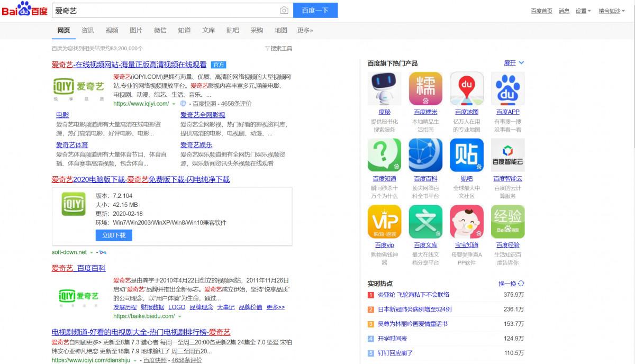
Task: Open the 爱奇艺2020电脑版下载 result link
Action: [141, 179]
